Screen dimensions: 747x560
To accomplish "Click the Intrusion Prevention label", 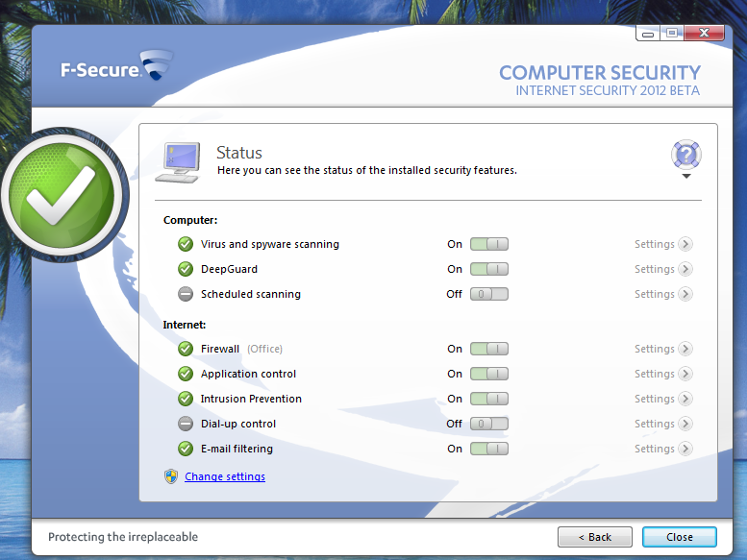I will (251, 399).
